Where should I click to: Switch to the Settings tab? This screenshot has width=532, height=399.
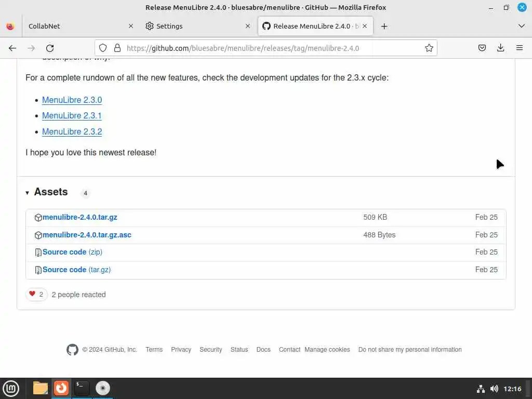(197, 26)
